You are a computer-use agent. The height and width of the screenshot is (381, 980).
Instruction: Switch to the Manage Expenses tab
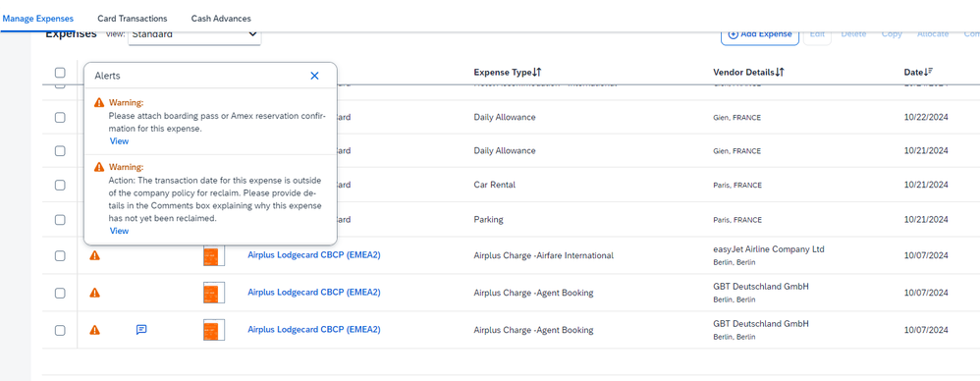point(37,19)
